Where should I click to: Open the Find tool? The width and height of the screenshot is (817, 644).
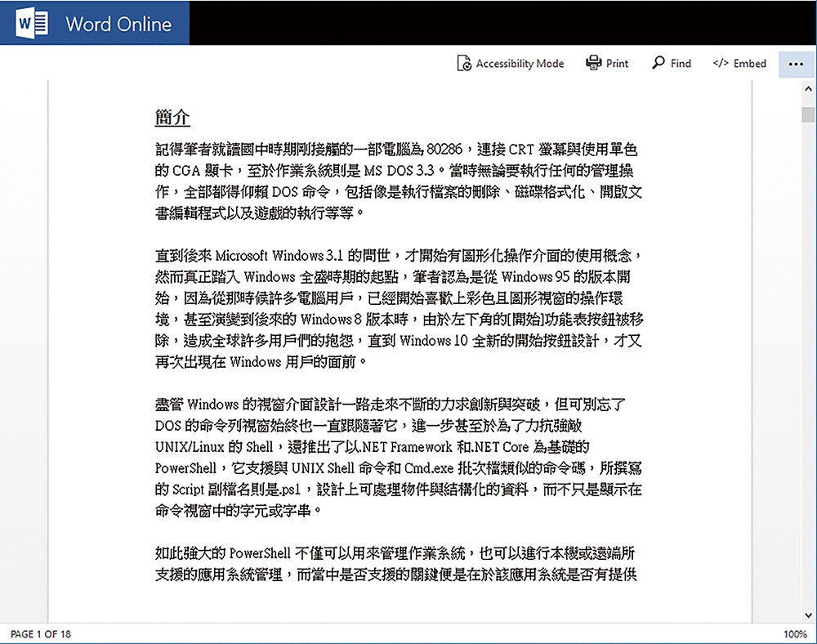tap(672, 64)
